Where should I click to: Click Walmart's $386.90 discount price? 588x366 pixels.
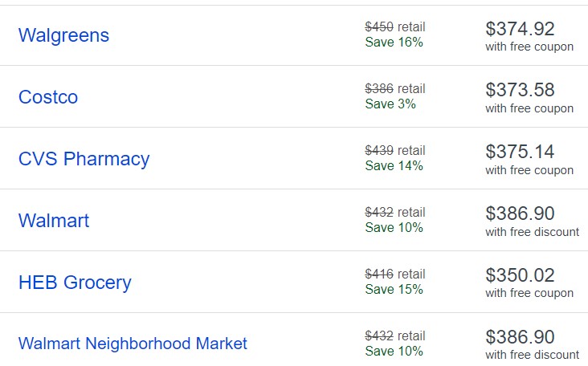520,213
